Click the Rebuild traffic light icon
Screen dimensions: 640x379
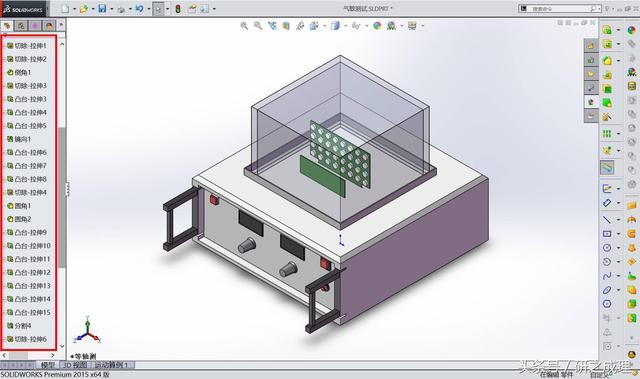178,9
